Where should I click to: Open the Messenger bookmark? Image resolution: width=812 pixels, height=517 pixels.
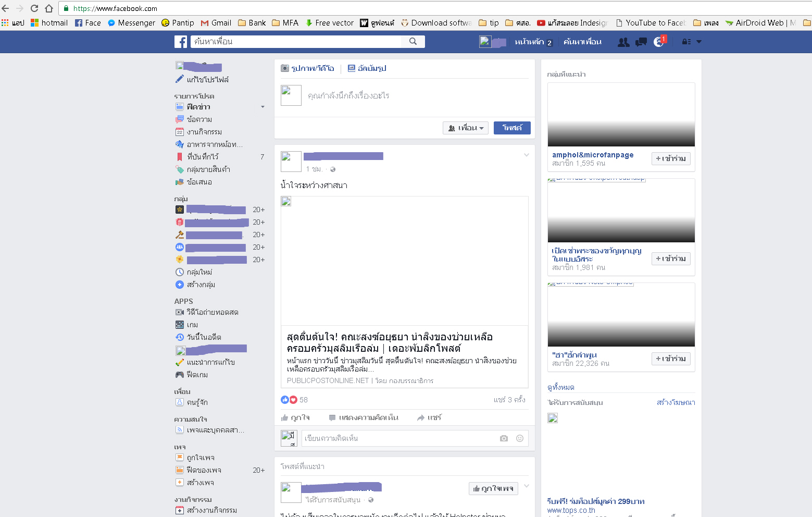[x=131, y=23]
